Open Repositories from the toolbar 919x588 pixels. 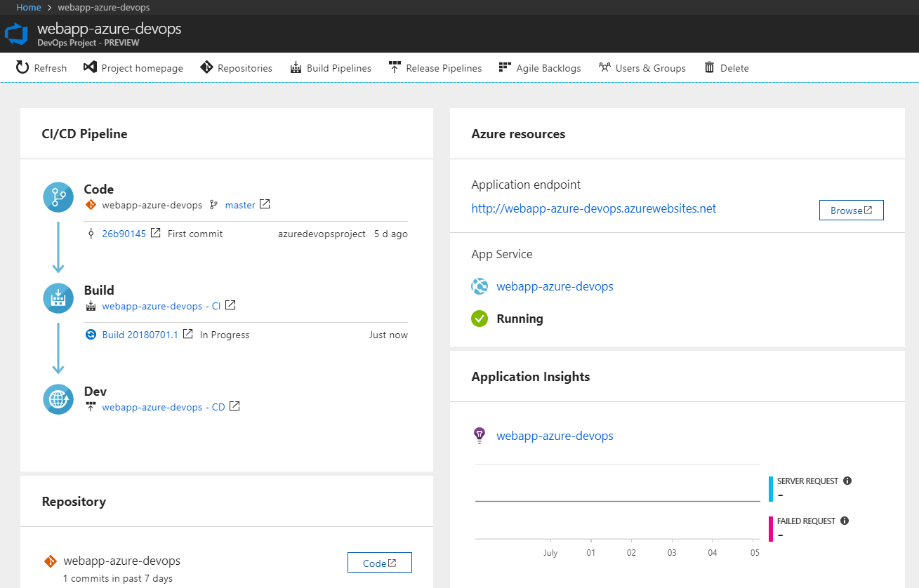click(x=236, y=68)
